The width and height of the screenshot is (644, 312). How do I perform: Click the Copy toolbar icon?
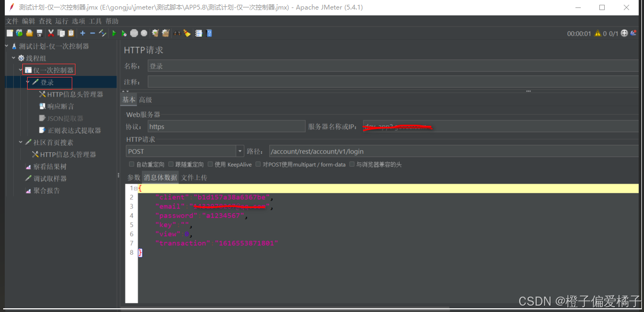point(61,33)
